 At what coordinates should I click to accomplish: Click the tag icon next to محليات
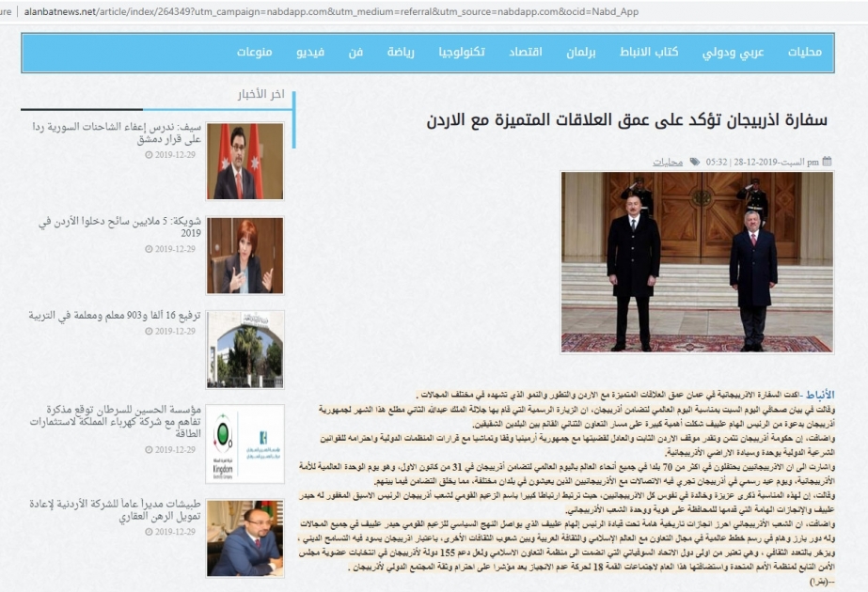point(694,162)
